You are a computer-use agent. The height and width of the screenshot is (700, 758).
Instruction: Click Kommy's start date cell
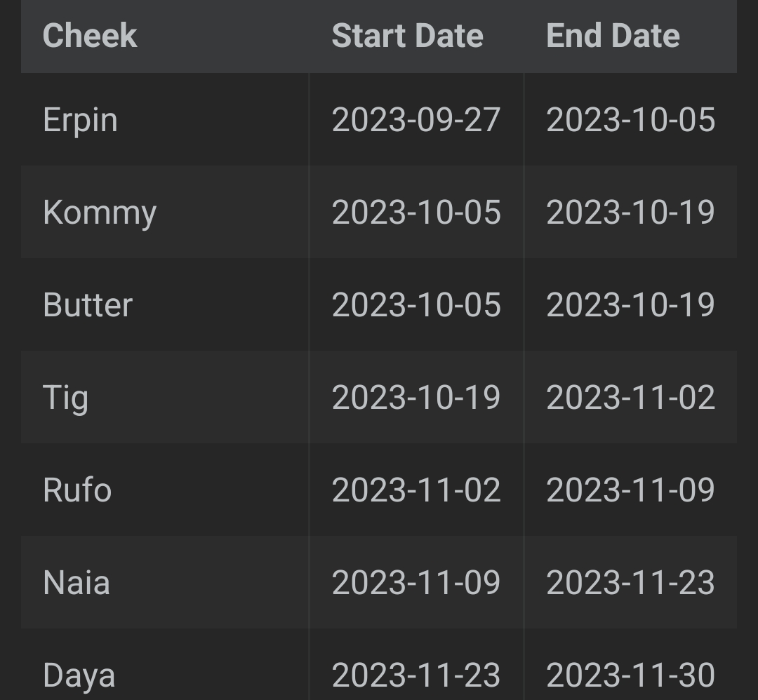(x=415, y=213)
